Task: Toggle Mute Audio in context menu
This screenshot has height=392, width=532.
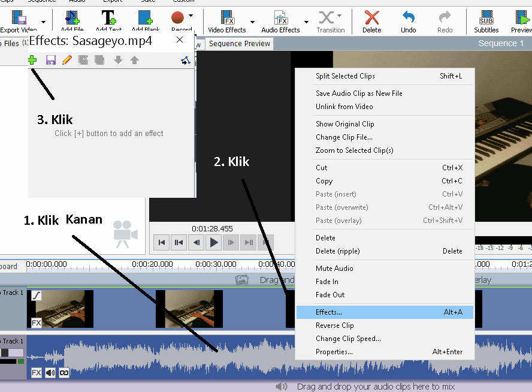Action: click(385, 269)
